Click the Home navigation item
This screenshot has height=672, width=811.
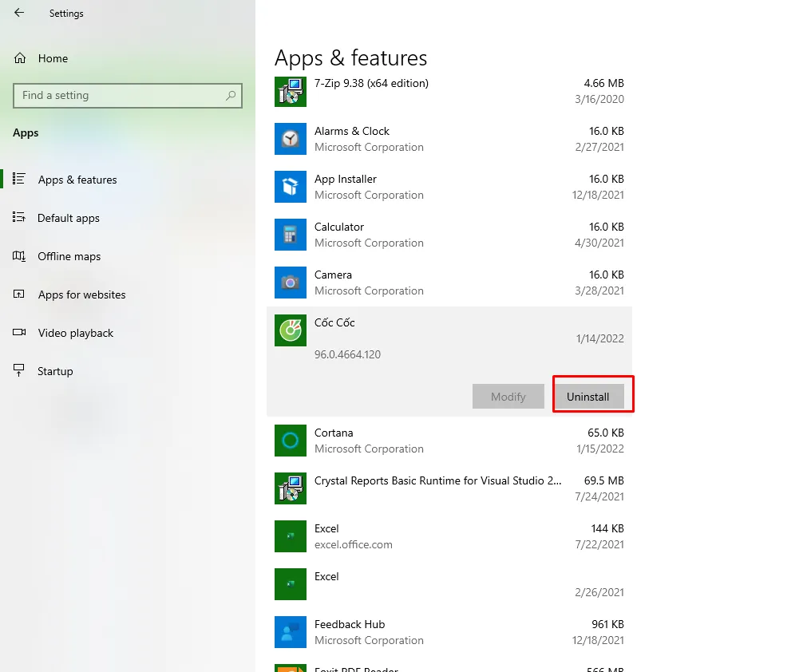coord(53,57)
